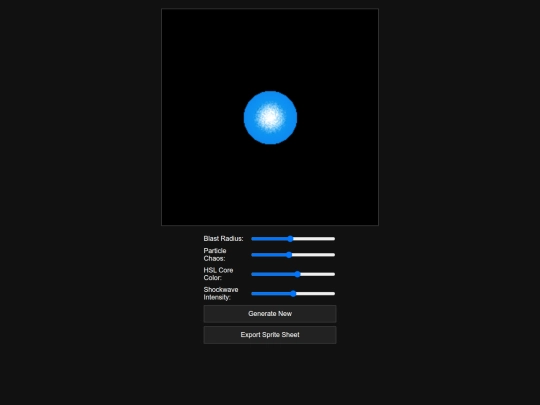Grab the Blast Radius slider handle

click(x=290, y=239)
